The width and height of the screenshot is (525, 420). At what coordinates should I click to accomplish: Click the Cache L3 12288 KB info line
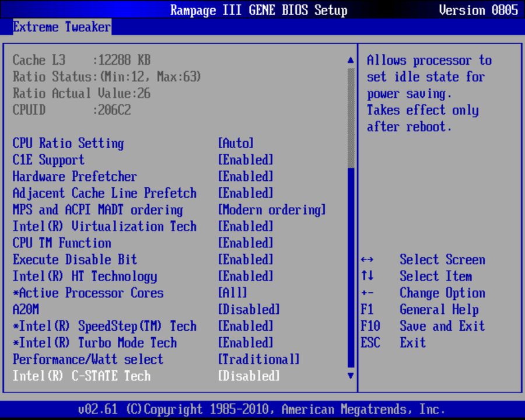[81, 60]
